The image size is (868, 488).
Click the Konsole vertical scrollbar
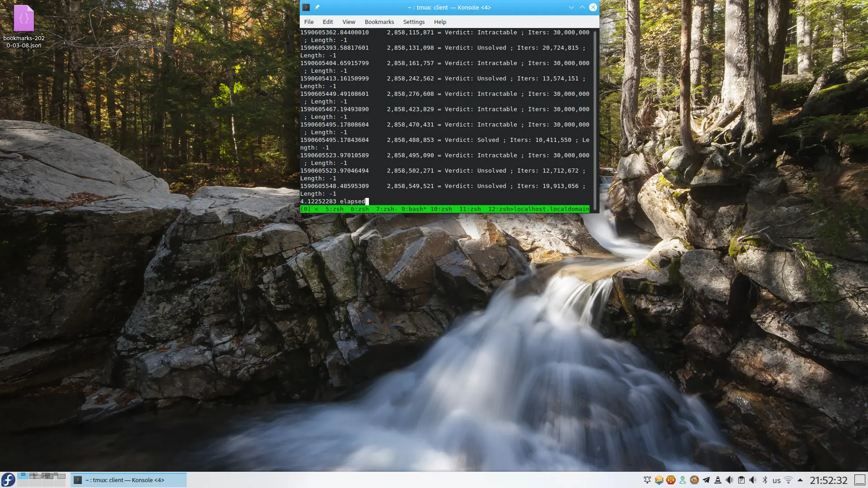pos(595,120)
